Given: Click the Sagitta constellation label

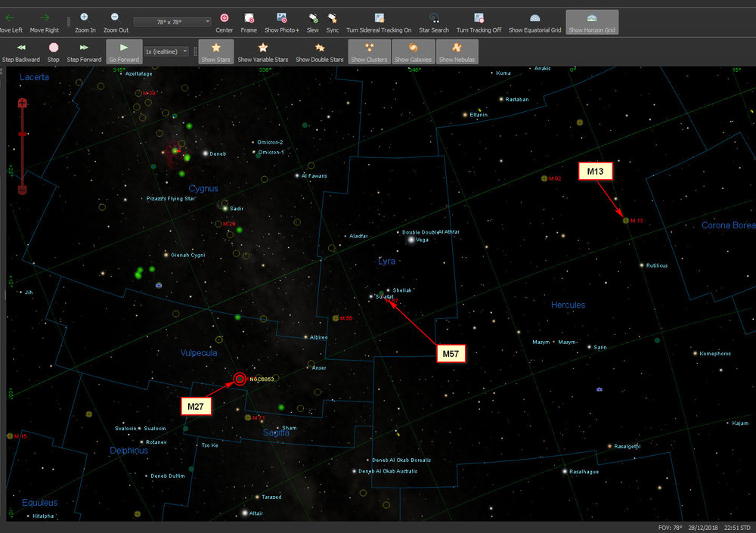Looking at the screenshot, I should click(x=276, y=432).
